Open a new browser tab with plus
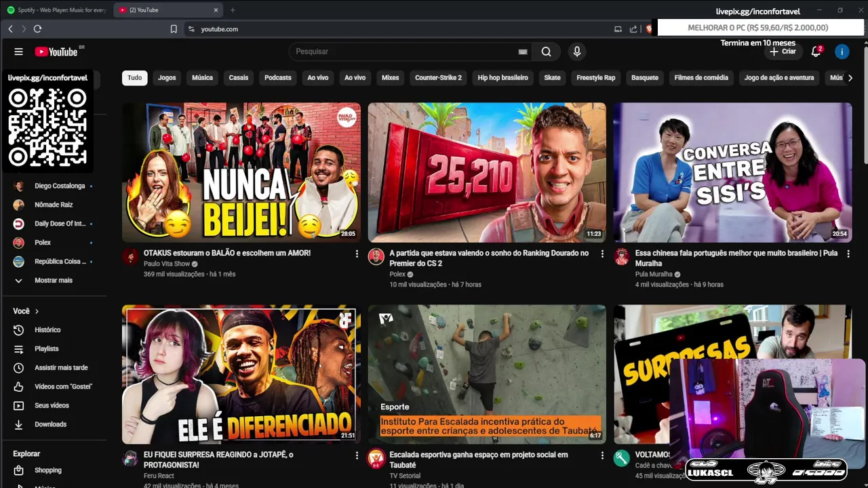 [233, 10]
